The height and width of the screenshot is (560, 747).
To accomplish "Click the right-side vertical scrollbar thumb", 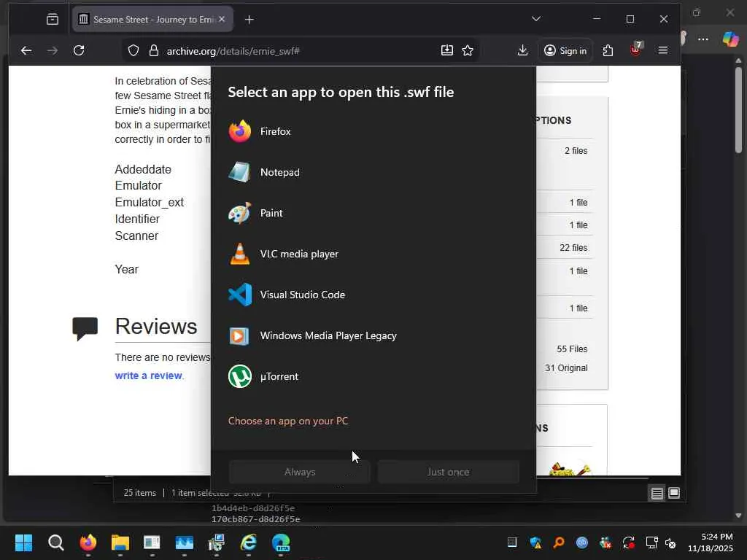I will (738, 109).
